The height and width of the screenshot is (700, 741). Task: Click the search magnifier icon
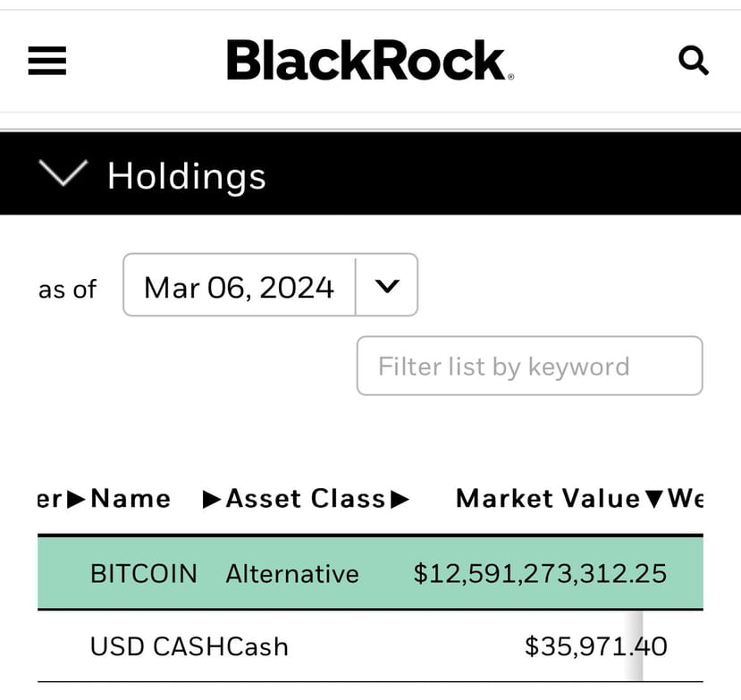coord(694,61)
